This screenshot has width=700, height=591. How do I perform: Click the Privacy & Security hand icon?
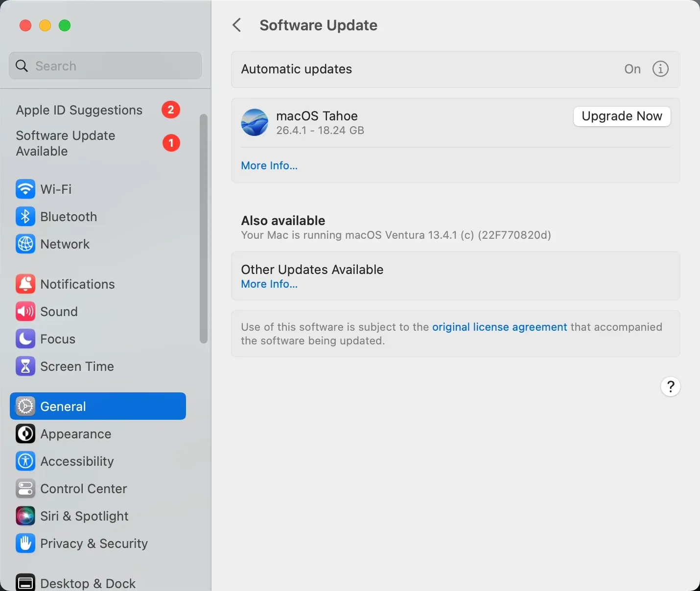click(x=25, y=543)
